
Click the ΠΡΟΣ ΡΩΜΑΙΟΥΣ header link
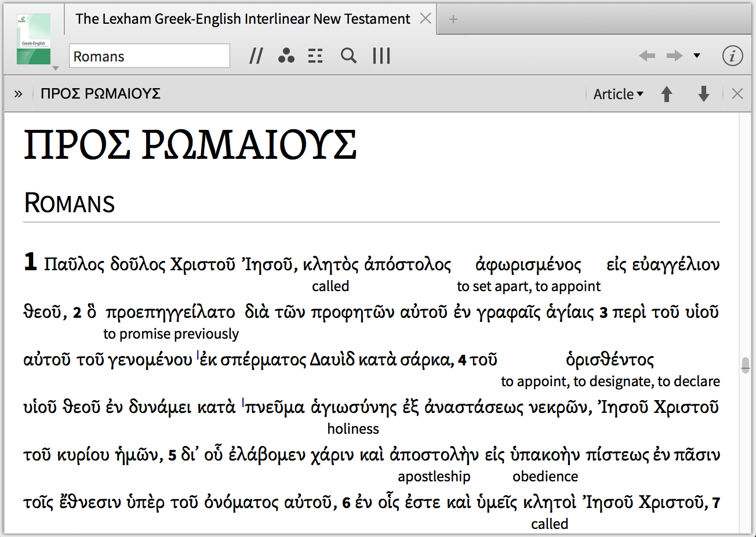100,93
